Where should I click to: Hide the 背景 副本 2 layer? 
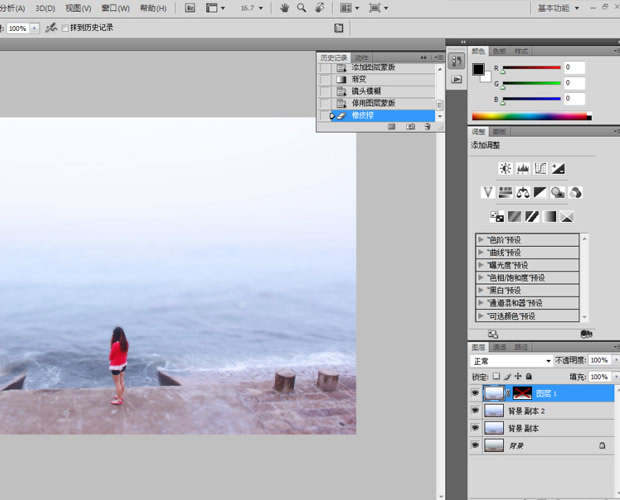475,411
